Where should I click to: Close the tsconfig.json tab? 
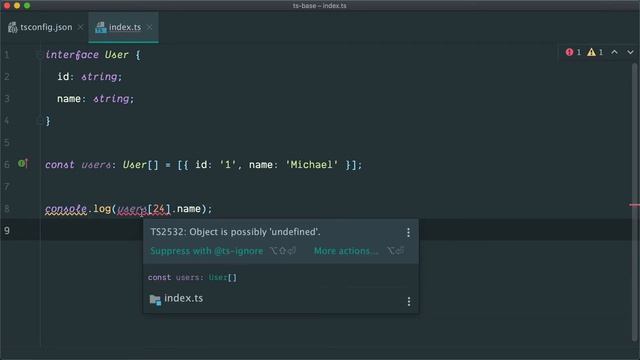tap(80, 27)
